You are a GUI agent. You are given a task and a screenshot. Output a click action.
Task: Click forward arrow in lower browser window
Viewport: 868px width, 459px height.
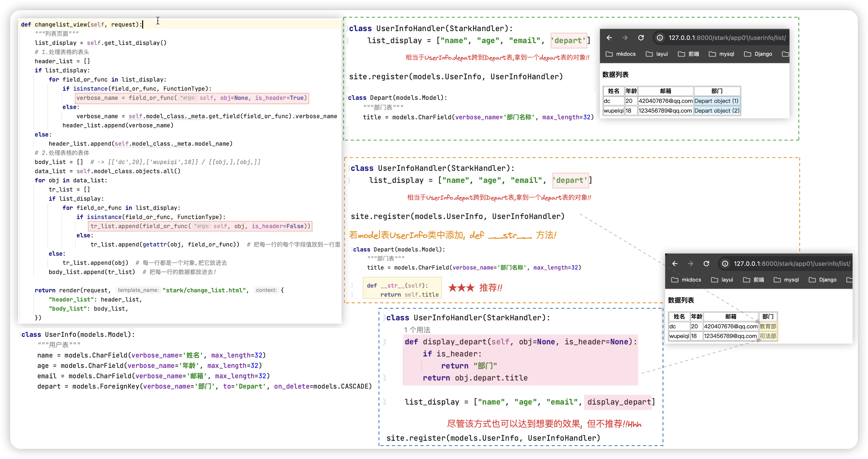(x=691, y=263)
